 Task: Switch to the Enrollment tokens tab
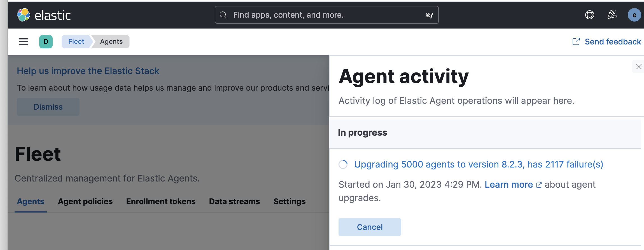161,201
